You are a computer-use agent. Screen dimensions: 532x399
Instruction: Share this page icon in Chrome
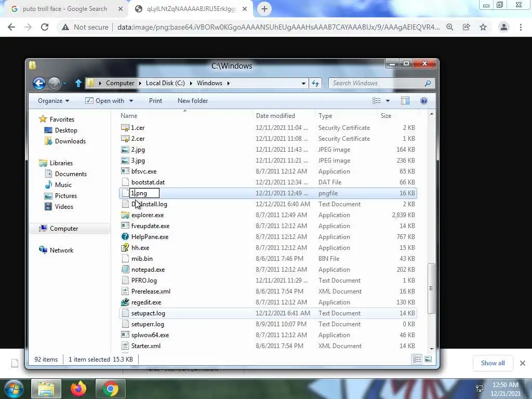point(467,27)
